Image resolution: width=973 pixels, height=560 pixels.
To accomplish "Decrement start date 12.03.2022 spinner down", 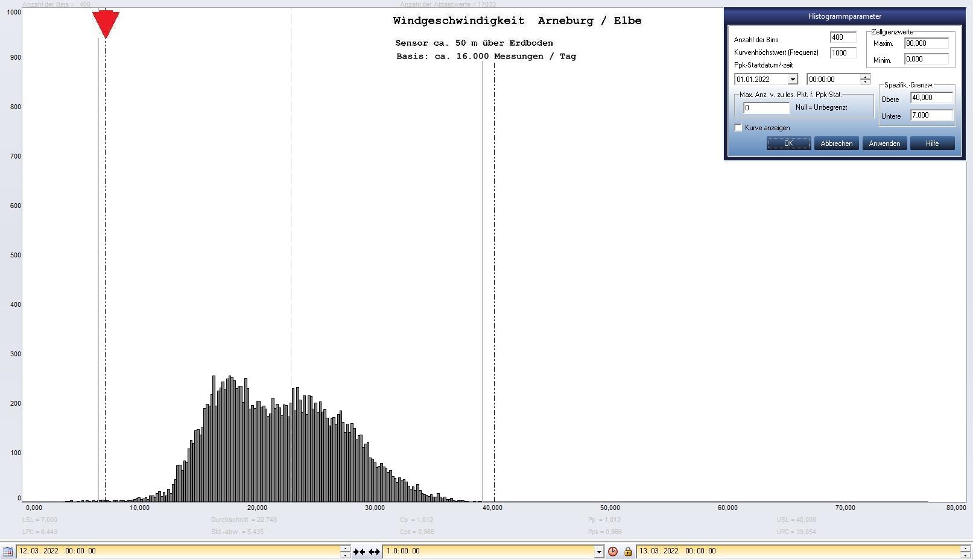I will click(345, 555).
